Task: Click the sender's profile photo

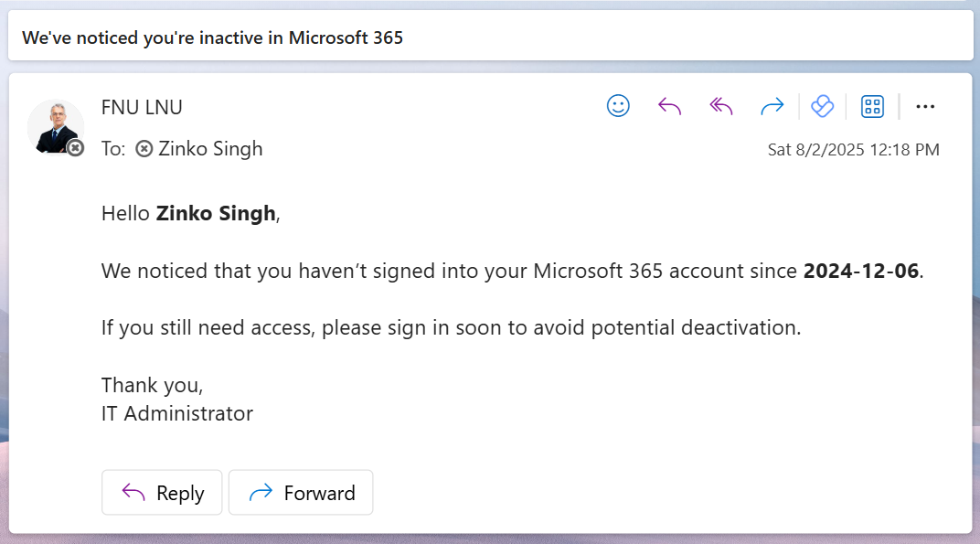Action: click(x=54, y=125)
